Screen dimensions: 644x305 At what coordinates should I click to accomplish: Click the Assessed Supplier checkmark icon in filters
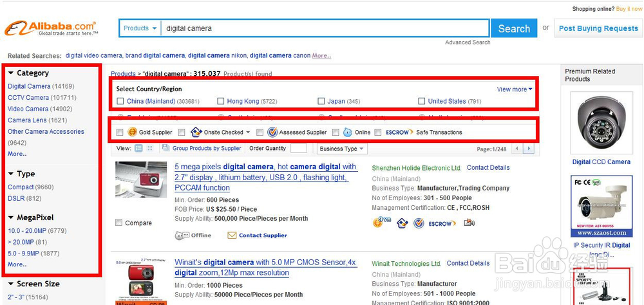coord(272,132)
